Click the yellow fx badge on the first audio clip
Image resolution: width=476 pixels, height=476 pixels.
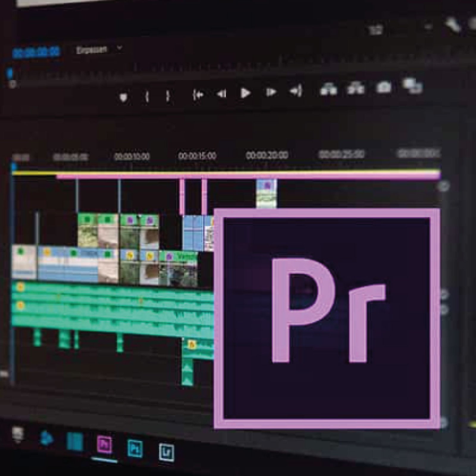point(20,287)
